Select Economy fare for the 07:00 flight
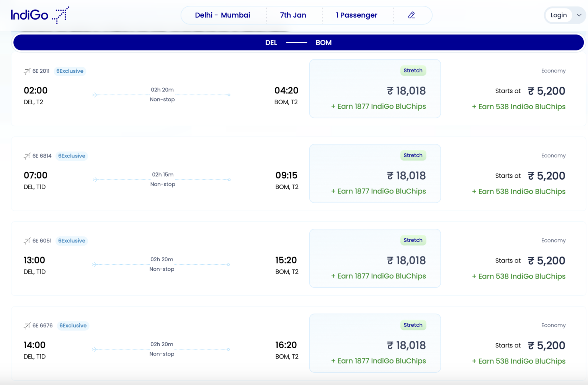Screen dimensions: 588x385 click(x=519, y=173)
